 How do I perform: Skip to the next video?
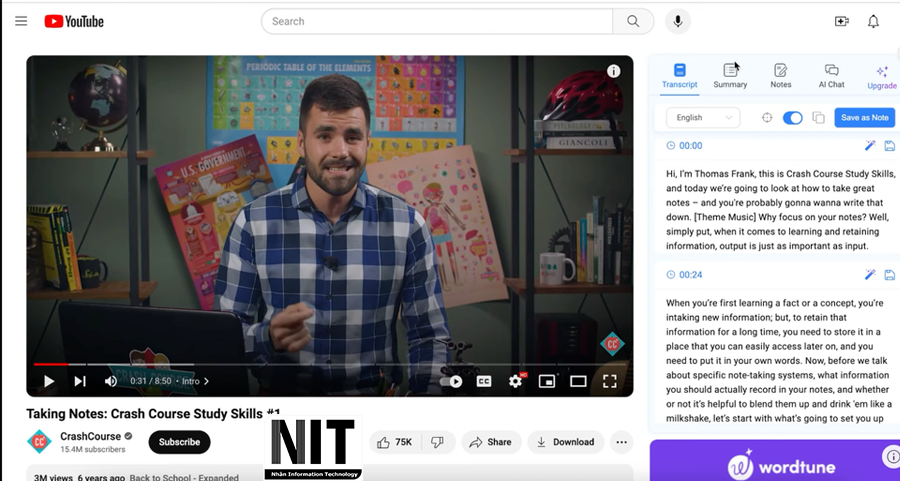click(80, 381)
